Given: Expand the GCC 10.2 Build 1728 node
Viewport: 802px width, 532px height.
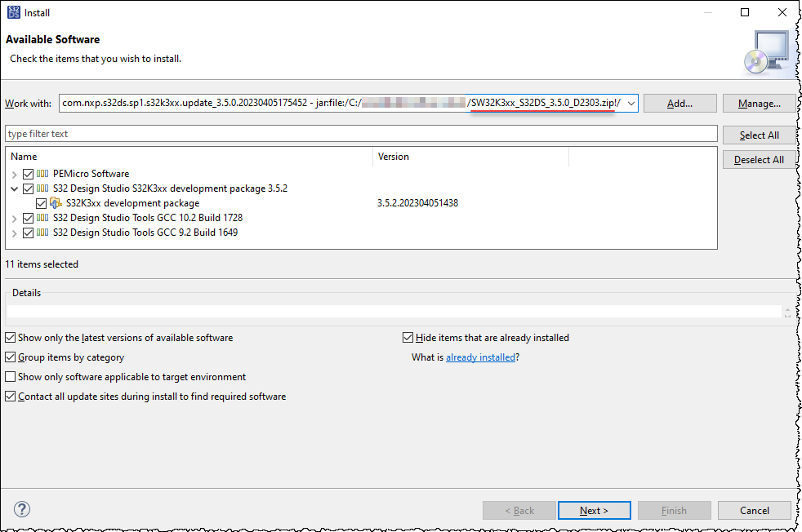Looking at the screenshot, I should coord(15,218).
